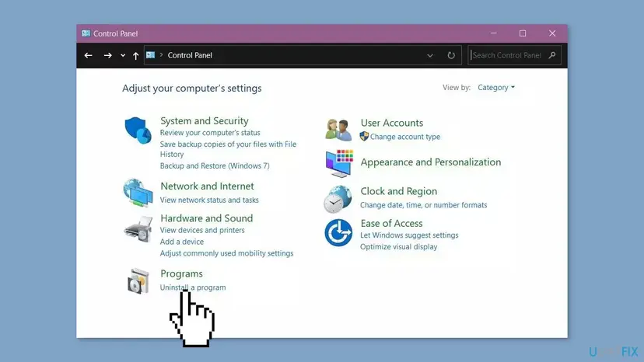Go up one level with the up arrow
This screenshot has width=644, height=362.
coord(135,55)
